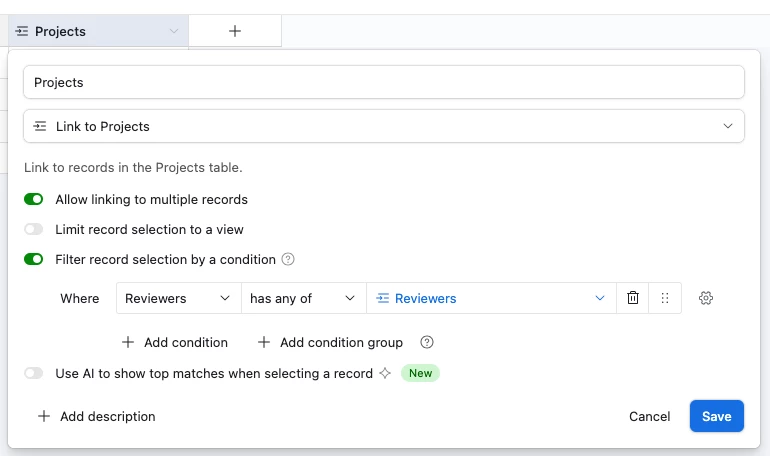Delete the Reviewers condition with trash icon
This screenshot has height=456, width=770.
coord(633,298)
